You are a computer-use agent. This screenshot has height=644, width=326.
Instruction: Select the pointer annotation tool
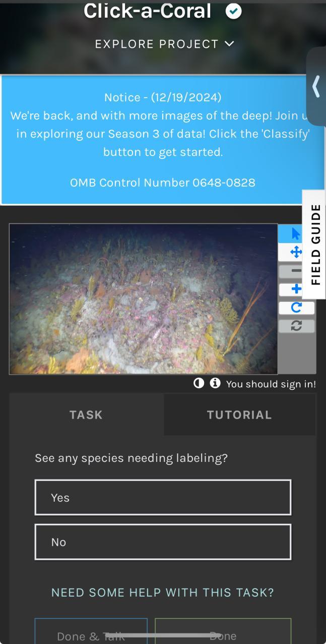[296, 233]
